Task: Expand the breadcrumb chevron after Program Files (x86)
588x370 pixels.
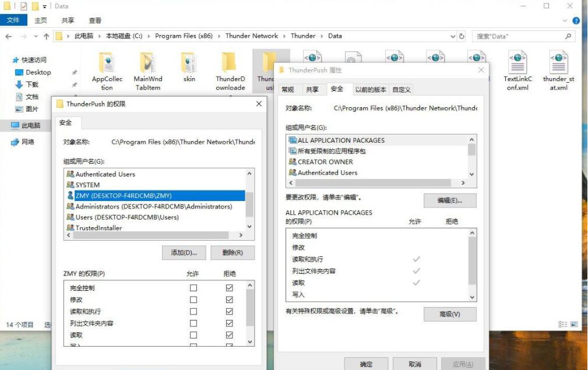Action: point(219,36)
